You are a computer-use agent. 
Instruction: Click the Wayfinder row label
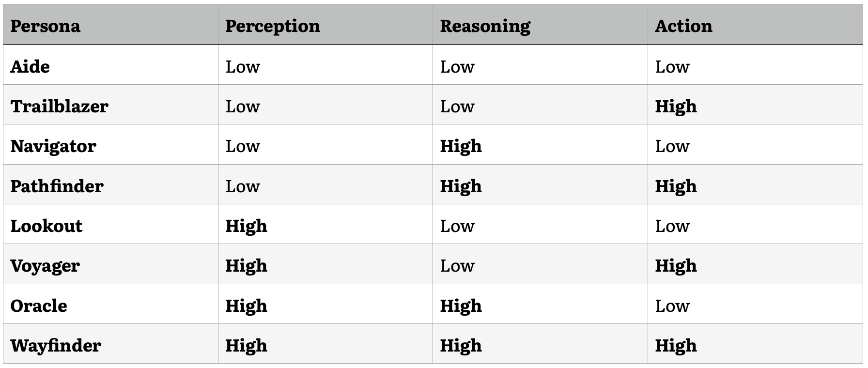(56, 346)
